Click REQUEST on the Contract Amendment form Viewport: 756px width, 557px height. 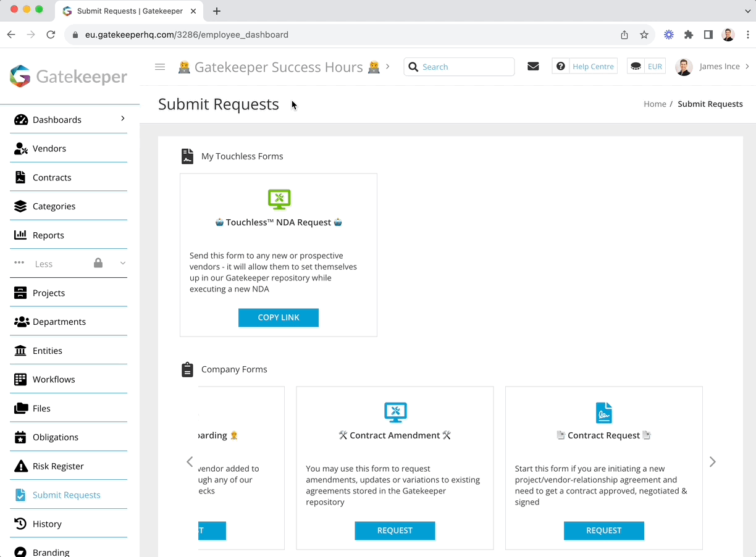click(x=395, y=530)
